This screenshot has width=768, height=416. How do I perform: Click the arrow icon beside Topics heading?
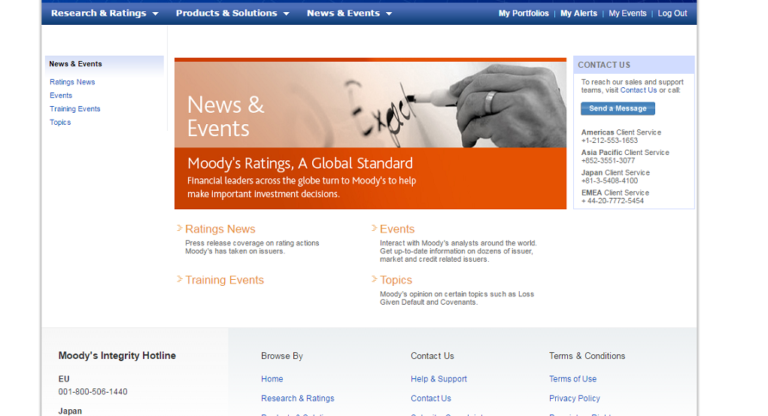click(374, 279)
